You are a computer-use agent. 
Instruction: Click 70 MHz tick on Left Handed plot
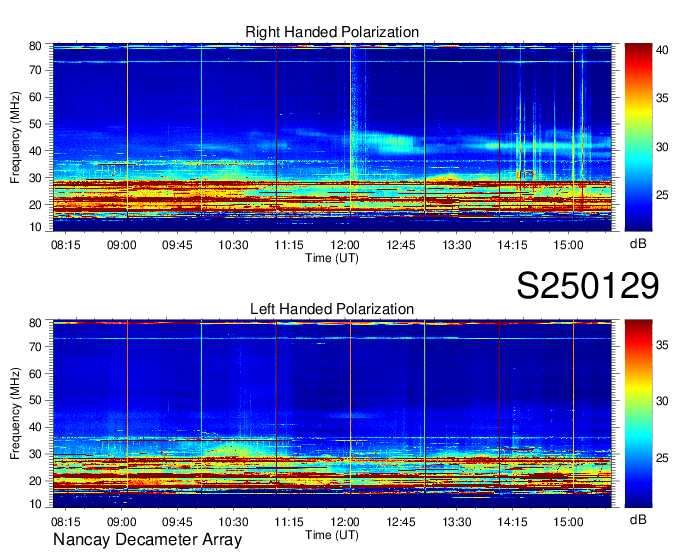35,347
